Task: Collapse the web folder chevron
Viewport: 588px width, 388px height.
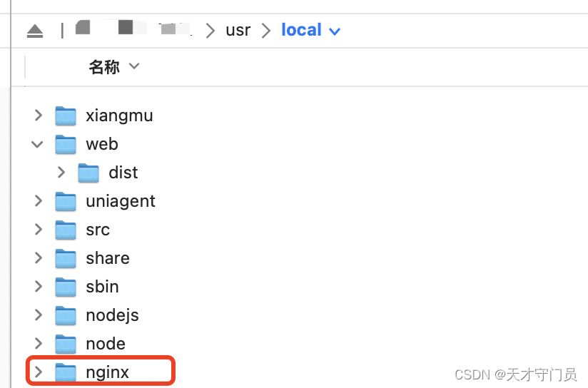Action: (x=37, y=144)
